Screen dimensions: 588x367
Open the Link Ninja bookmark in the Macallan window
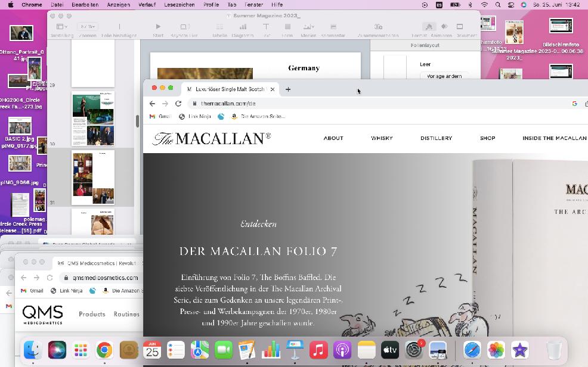[x=195, y=116]
